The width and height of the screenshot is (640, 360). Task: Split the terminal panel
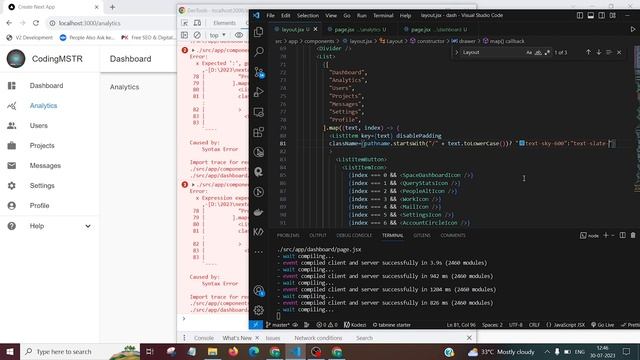tap(622, 236)
